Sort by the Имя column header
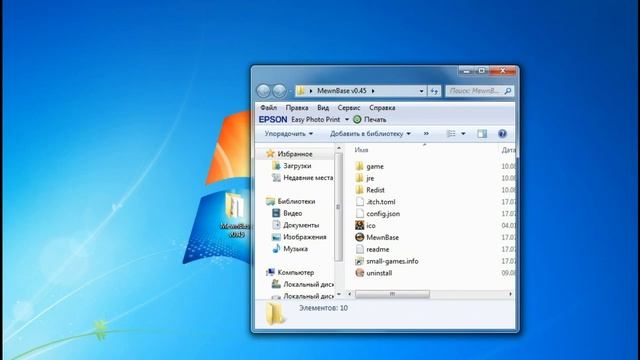The height and width of the screenshot is (360, 640). pos(361,150)
